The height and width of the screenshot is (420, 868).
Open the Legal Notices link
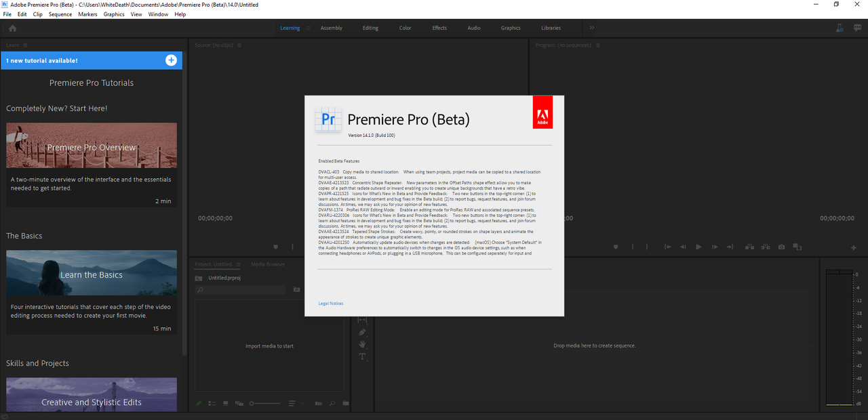point(331,303)
